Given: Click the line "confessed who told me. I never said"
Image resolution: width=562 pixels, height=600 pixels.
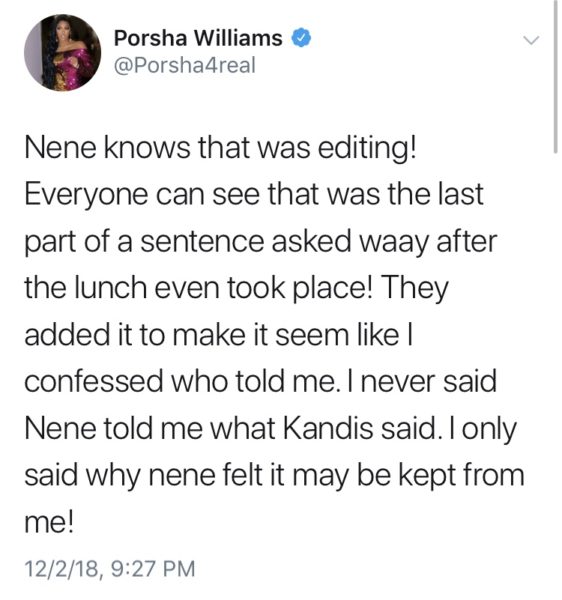Looking at the screenshot, I should (261, 382).
